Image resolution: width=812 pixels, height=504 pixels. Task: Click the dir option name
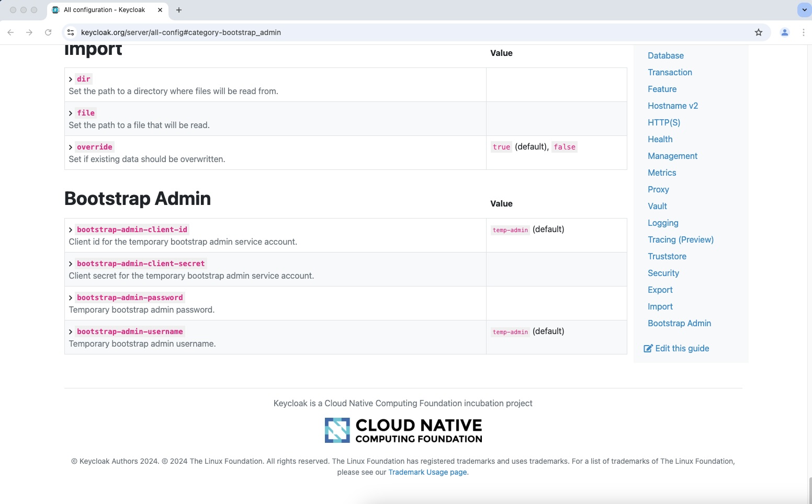point(84,79)
